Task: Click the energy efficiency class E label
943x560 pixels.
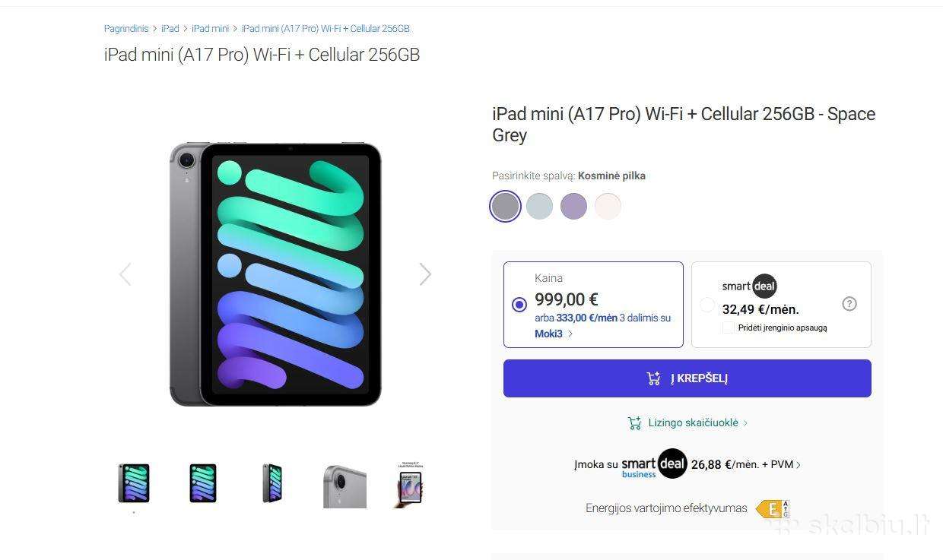Action: pyautogui.click(x=773, y=508)
